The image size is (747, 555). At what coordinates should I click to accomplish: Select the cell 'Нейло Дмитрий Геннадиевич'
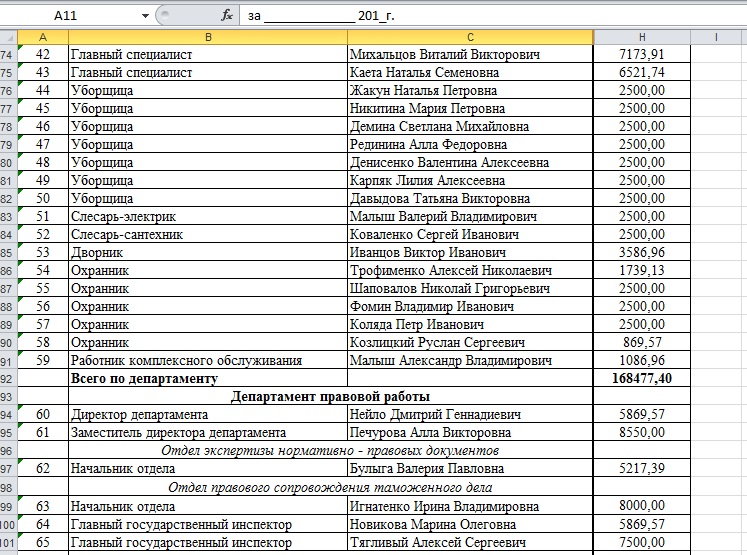(x=469, y=415)
